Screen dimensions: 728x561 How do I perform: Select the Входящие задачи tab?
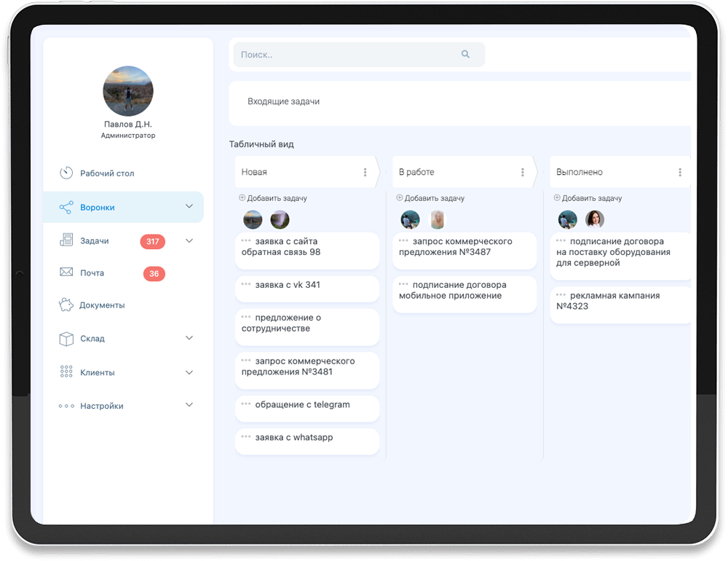(283, 102)
